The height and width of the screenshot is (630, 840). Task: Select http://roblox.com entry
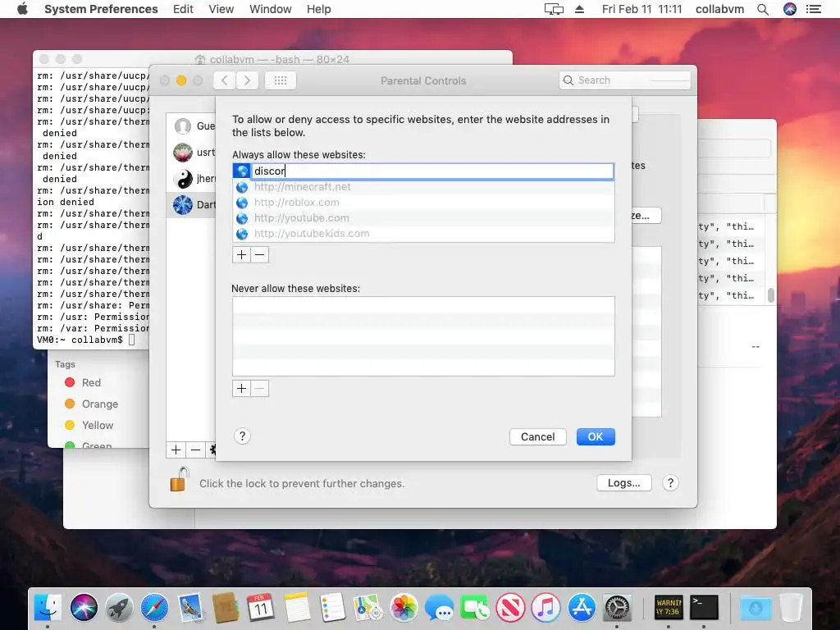(423, 203)
